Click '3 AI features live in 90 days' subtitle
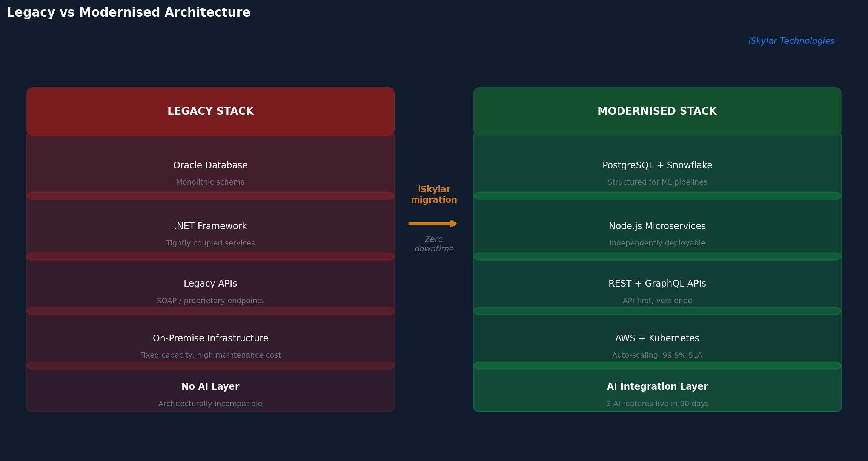Viewport: 868px width, 461px height. click(657, 404)
